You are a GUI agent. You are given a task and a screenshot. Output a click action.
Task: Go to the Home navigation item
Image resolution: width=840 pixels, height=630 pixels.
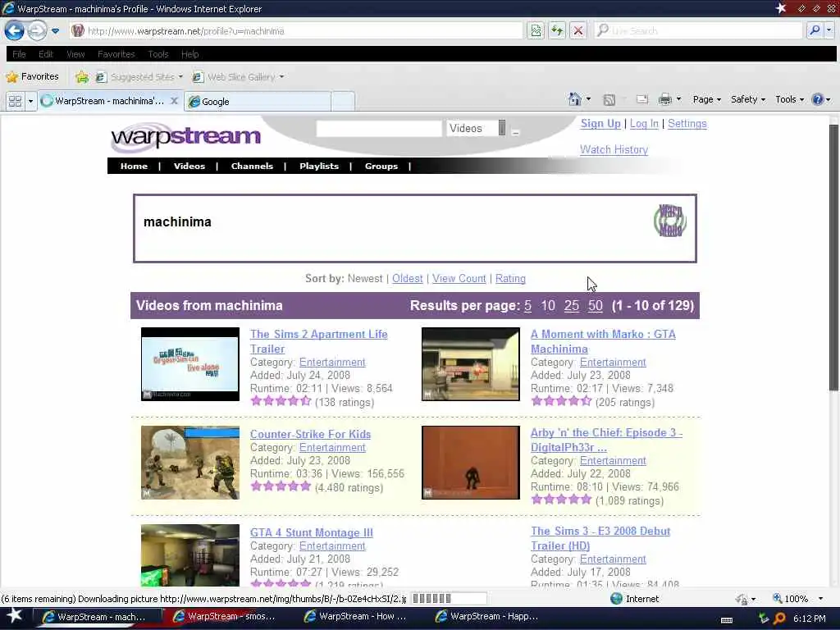pyautogui.click(x=134, y=166)
